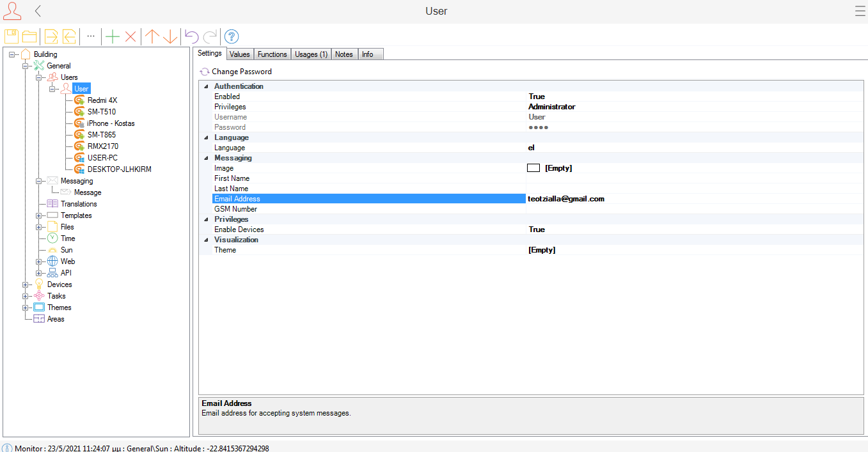Click the green plus Add icon
Screen dimensions: 868x452
(113, 36)
